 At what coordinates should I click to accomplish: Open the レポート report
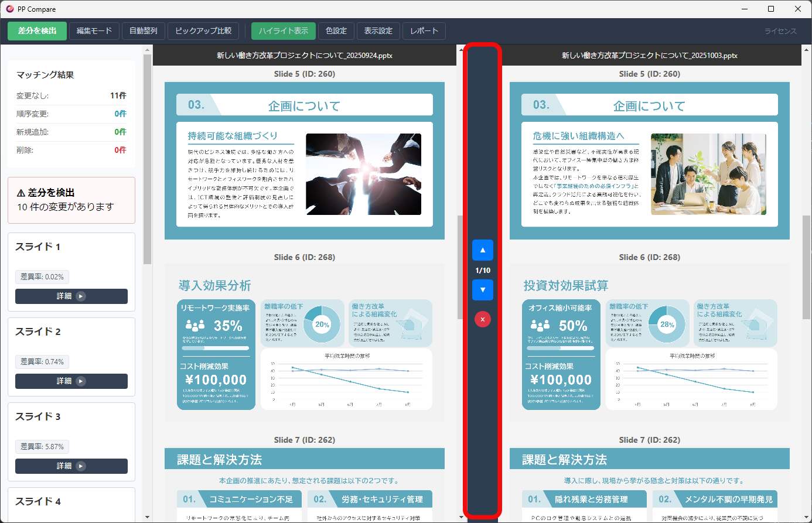coord(424,31)
